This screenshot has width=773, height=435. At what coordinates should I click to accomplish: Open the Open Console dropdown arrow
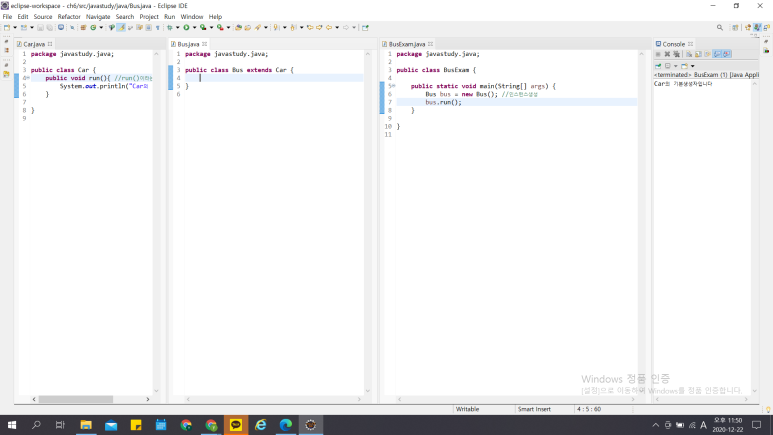(x=693, y=66)
